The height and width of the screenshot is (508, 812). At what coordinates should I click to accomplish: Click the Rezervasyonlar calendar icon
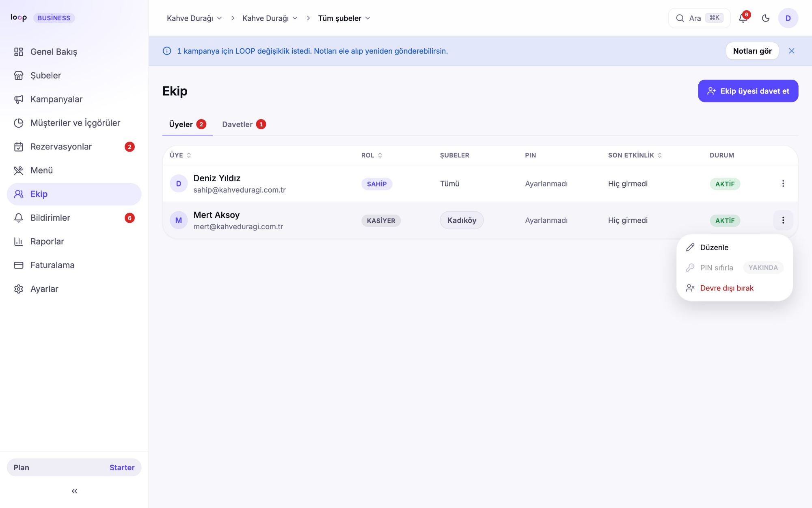click(19, 147)
